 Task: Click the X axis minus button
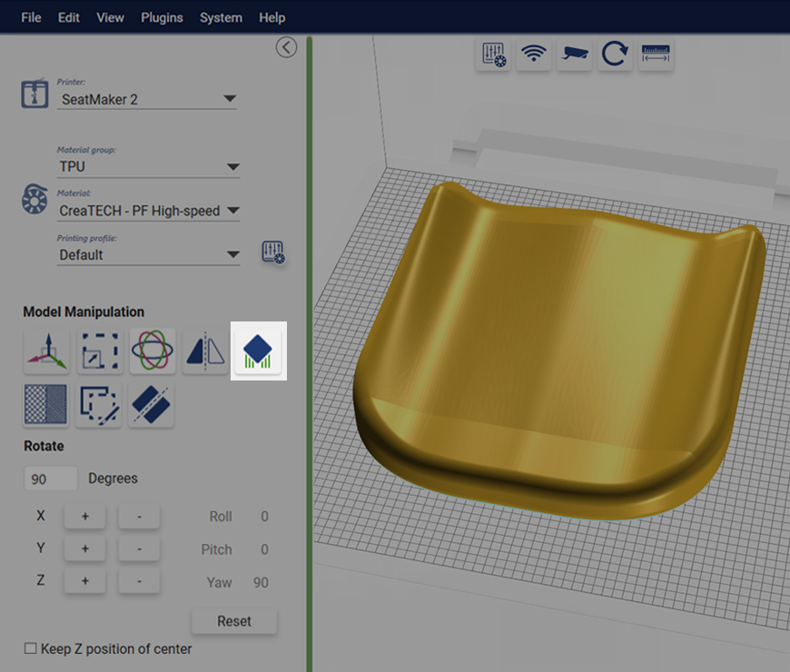tap(139, 517)
